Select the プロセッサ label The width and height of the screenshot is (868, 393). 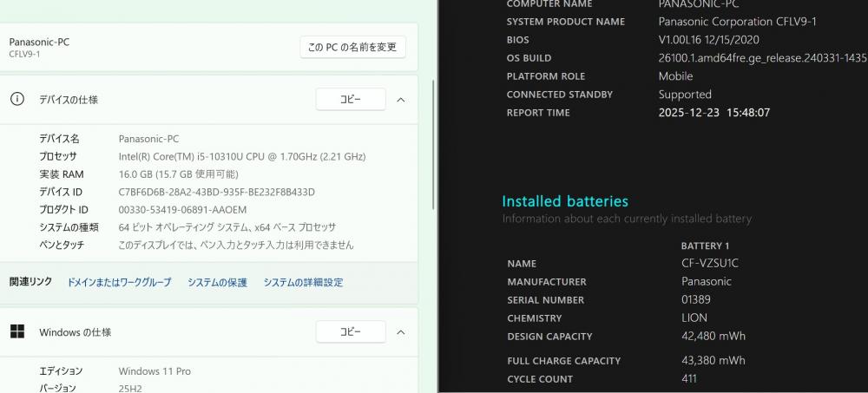57,157
